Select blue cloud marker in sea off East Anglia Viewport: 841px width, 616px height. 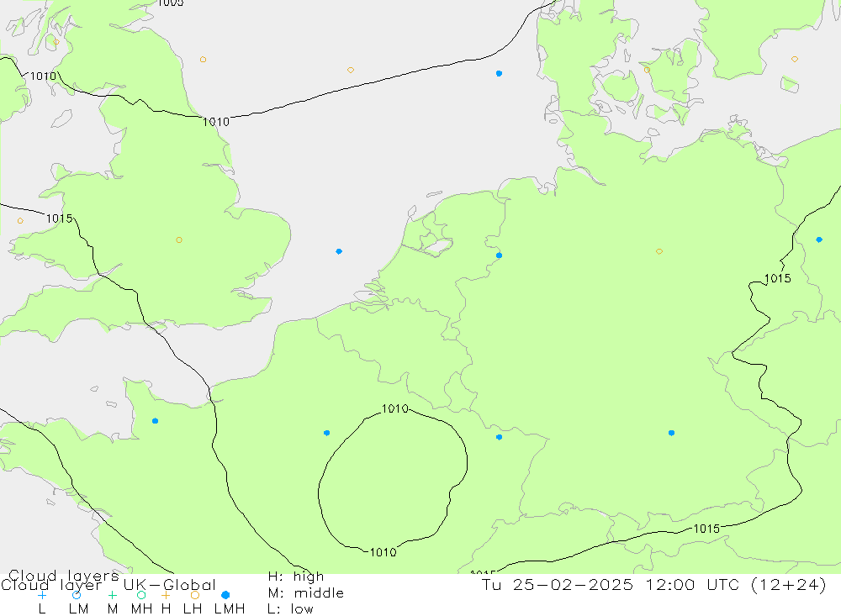pos(339,251)
